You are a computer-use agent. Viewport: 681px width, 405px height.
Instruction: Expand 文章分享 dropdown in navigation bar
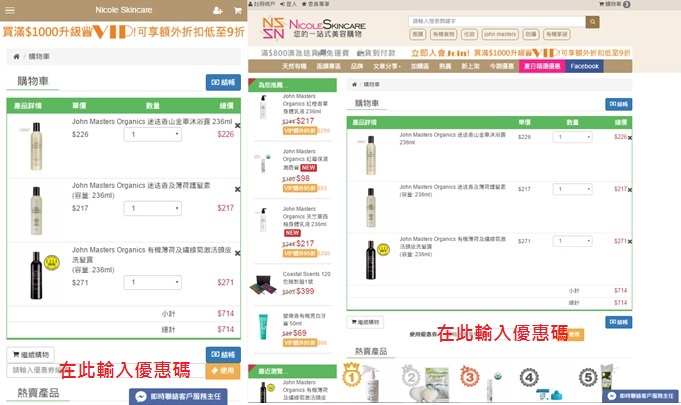coord(387,66)
